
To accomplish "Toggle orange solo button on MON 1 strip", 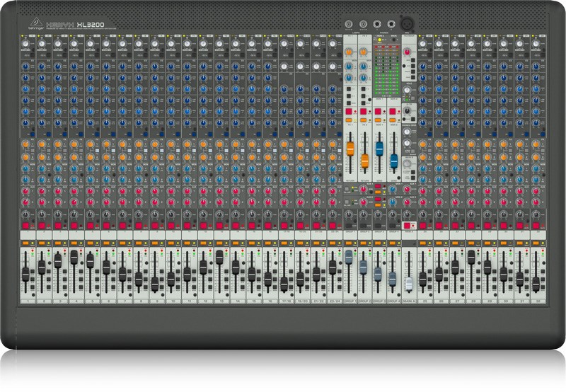I will (x=378, y=120).
